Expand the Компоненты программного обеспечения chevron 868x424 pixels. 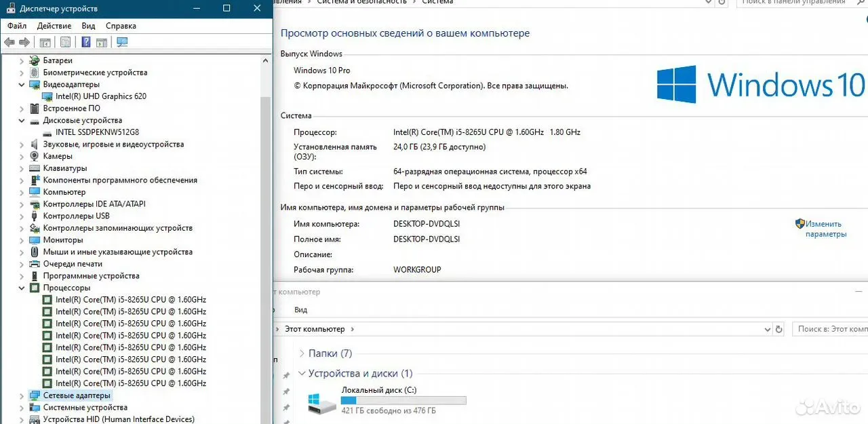[22, 180]
